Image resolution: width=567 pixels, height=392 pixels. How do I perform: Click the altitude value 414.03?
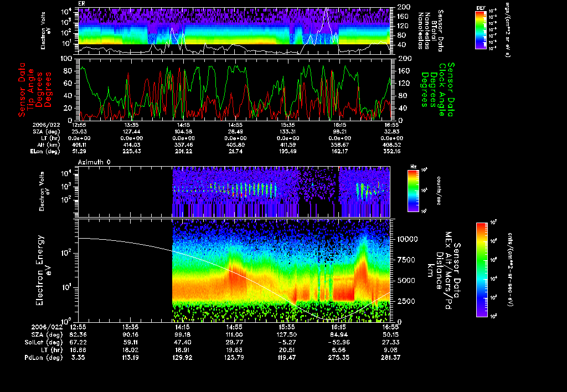coord(132,145)
